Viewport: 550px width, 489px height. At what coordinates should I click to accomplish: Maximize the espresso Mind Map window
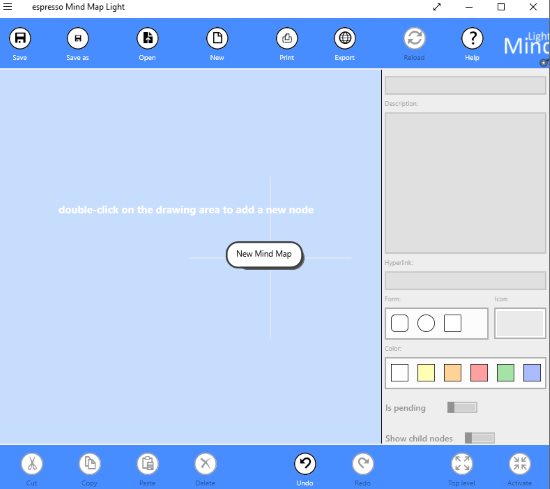[501, 7]
